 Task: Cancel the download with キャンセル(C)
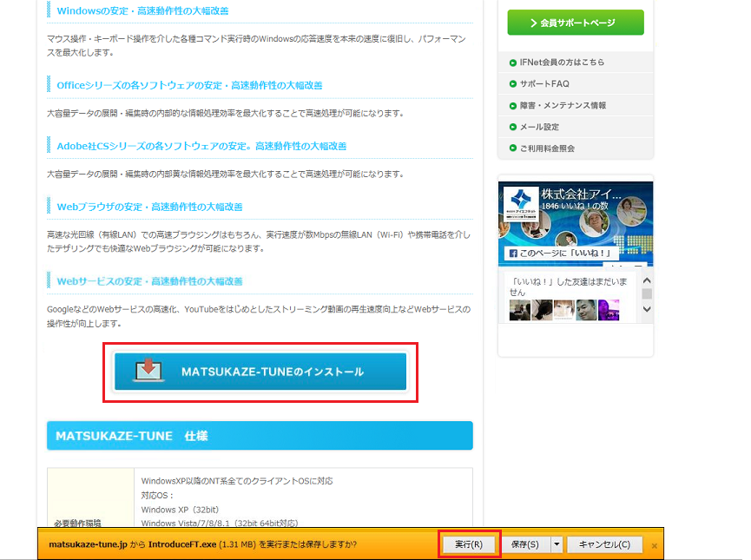click(610, 544)
